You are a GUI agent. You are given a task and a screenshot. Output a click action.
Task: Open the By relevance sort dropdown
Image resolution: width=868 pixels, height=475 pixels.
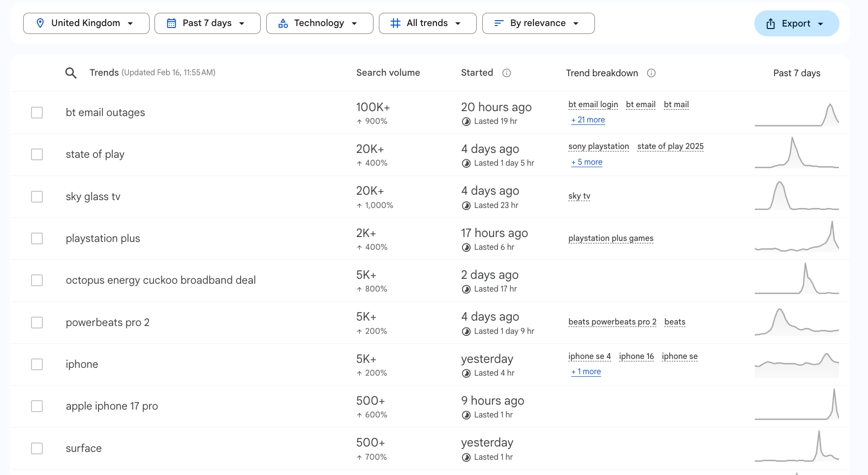coord(538,23)
